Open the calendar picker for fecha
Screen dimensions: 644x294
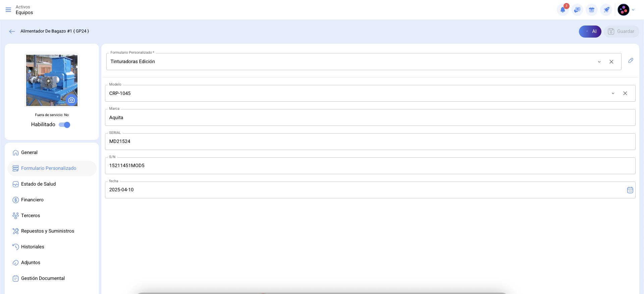(630, 190)
